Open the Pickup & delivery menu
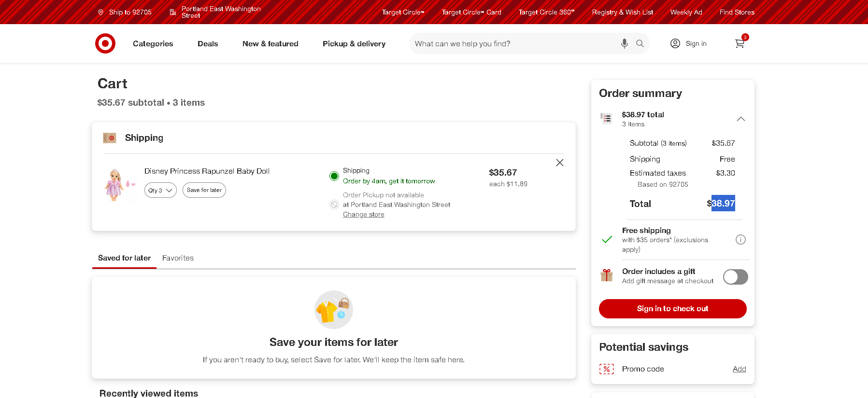868x398 pixels. [x=354, y=43]
